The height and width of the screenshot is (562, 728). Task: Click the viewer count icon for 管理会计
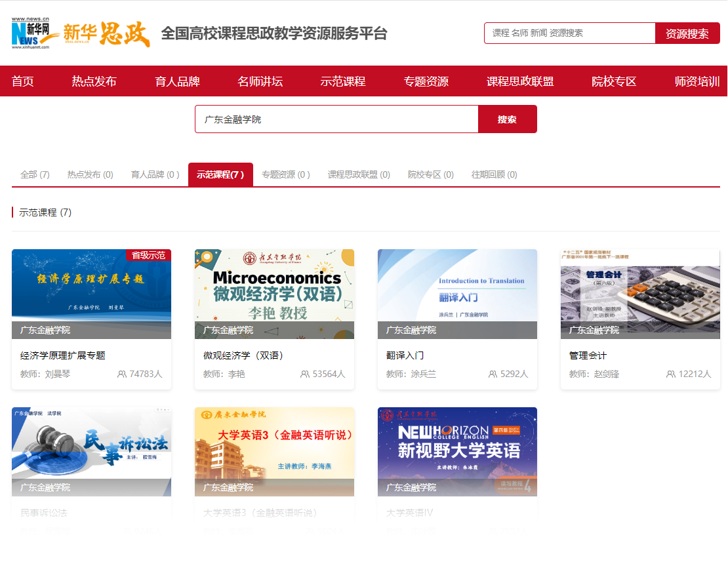pyautogui.click(x=670, y=374)
